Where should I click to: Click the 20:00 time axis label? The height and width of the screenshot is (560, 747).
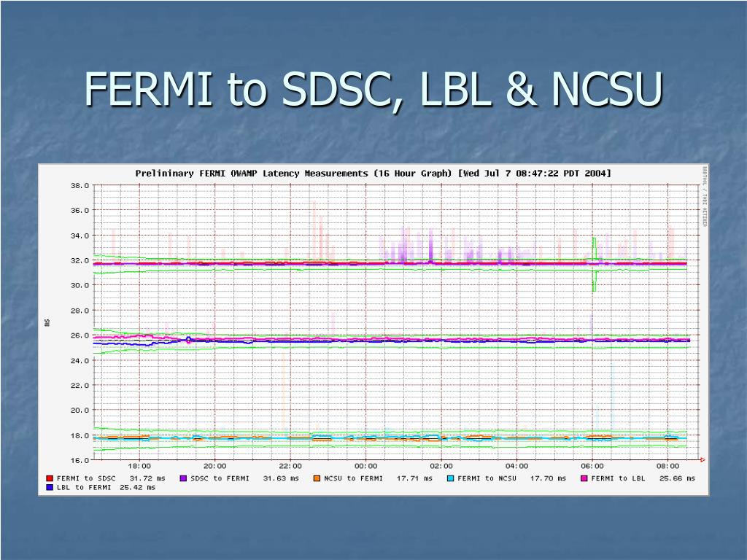pos(215,466)
